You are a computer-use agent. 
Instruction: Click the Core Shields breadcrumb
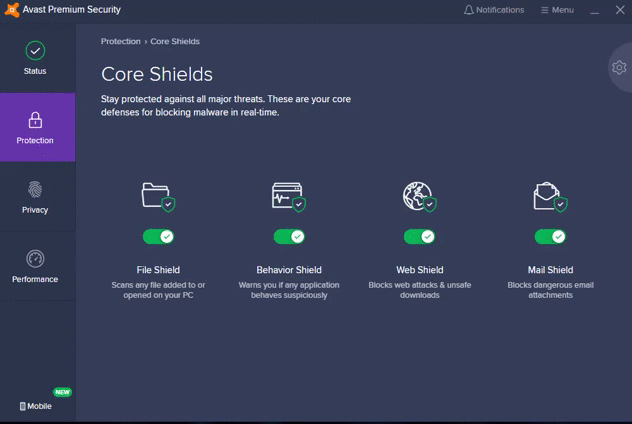pos(175,42)
